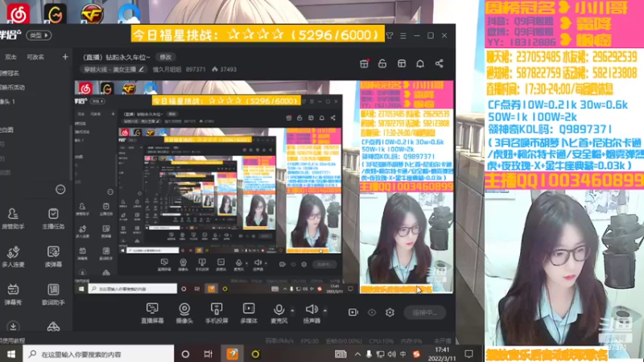The height and width of the screenshot is (362, 644).
Task: Start 多人连麦 multi-person mic link
Action: (13, 256)
